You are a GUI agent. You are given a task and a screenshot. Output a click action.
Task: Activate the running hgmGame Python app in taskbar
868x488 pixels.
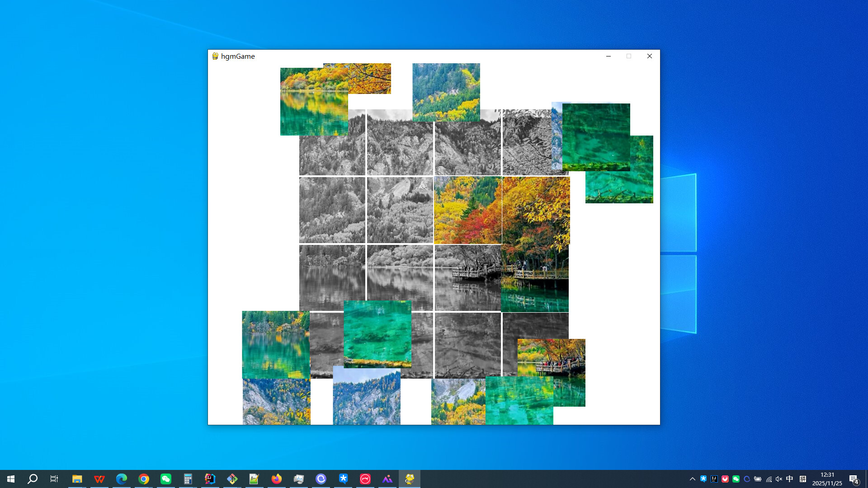pos(410,479)
